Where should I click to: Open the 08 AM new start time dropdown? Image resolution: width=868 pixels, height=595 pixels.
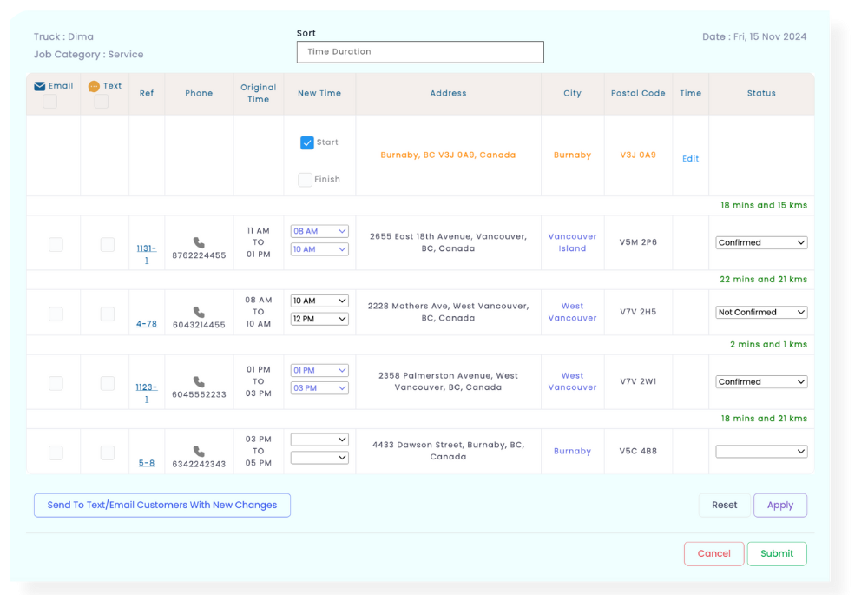click(x=319, y=231)
